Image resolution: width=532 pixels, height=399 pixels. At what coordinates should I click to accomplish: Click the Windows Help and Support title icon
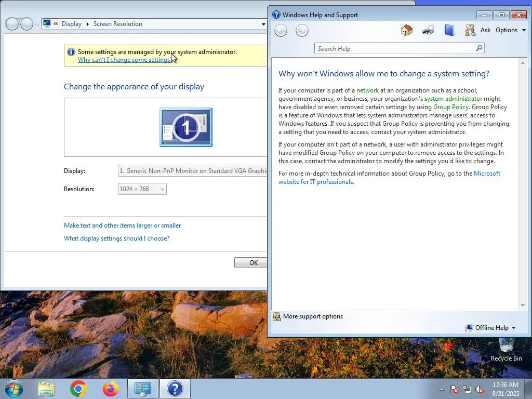[276, 15]
